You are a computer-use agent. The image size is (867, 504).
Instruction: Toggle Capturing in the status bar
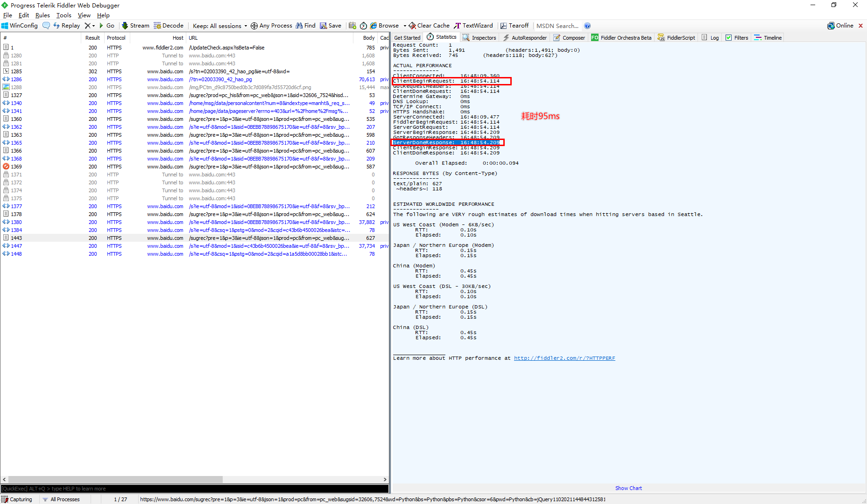click(x=17, y=499)
